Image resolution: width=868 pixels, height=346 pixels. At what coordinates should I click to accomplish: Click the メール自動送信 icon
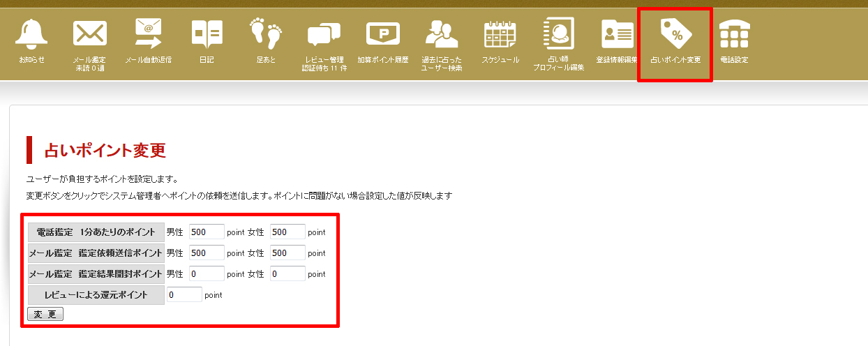(148, 33)
